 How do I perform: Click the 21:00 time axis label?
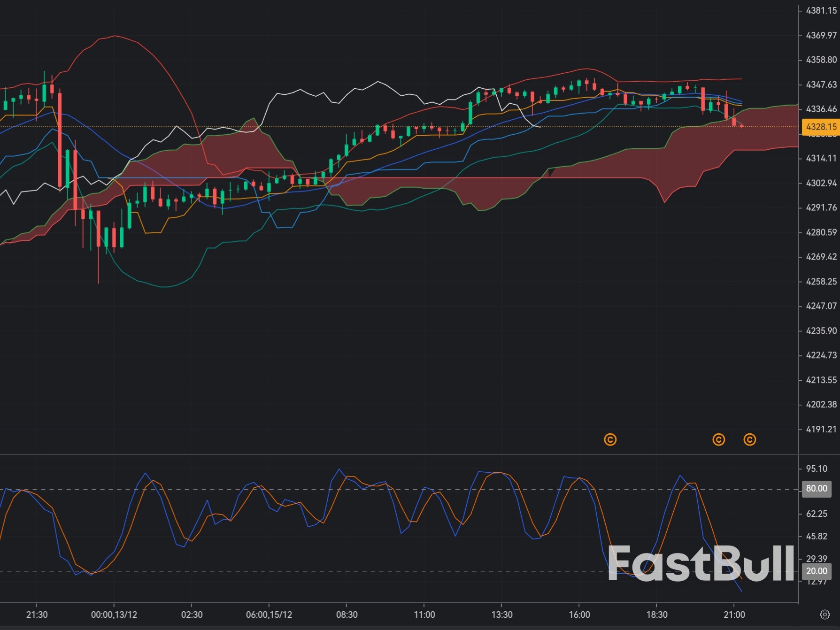(x=734, y=615)
